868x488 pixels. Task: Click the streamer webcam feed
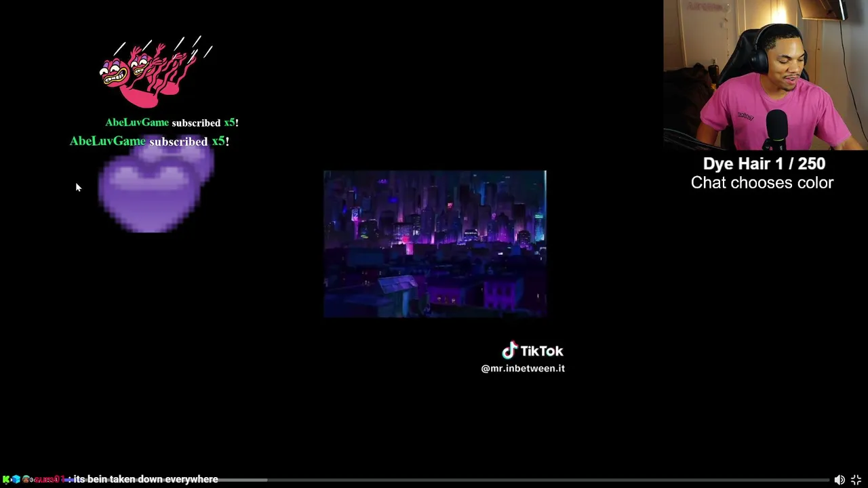tap(766, 75)
